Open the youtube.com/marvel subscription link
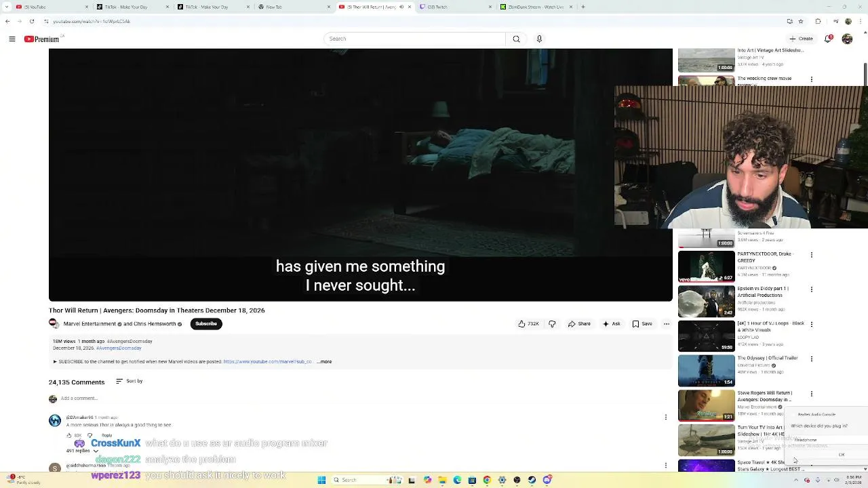Image resolution: width=868 pixels, height=488 pixels. point(267,362)
